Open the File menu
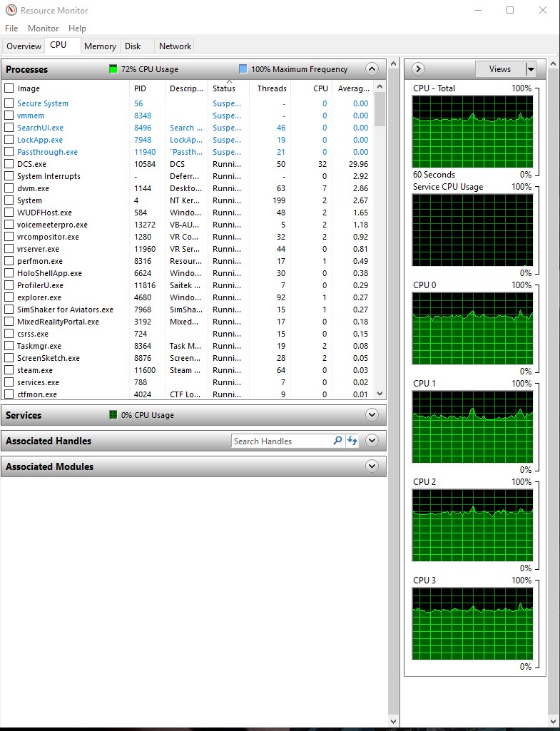The image size is (560, 731). click(11, 29)
